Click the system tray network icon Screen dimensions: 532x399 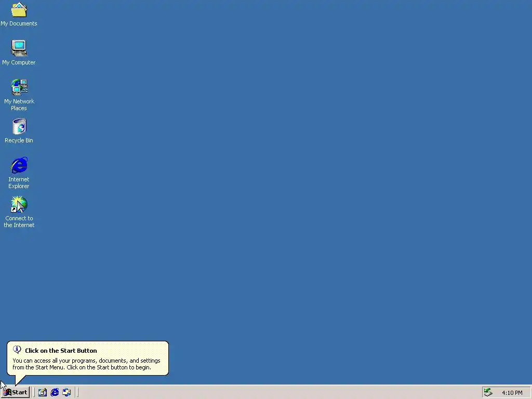[488, 392]
